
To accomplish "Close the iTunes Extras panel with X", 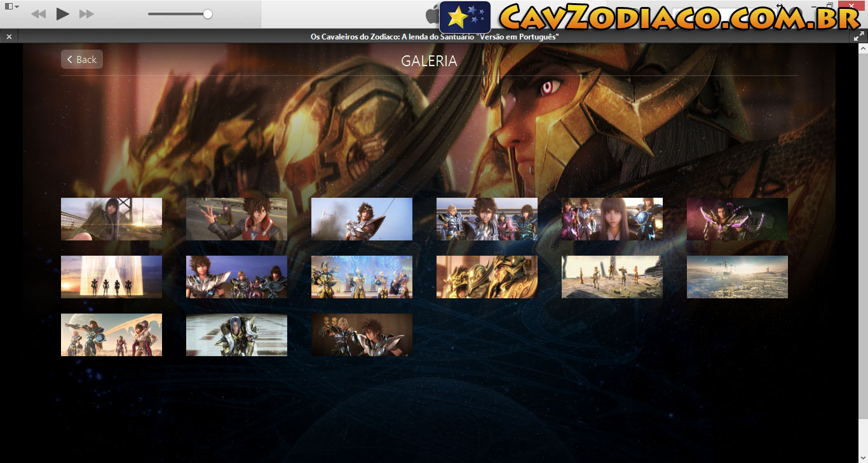I will coord(9,37).
